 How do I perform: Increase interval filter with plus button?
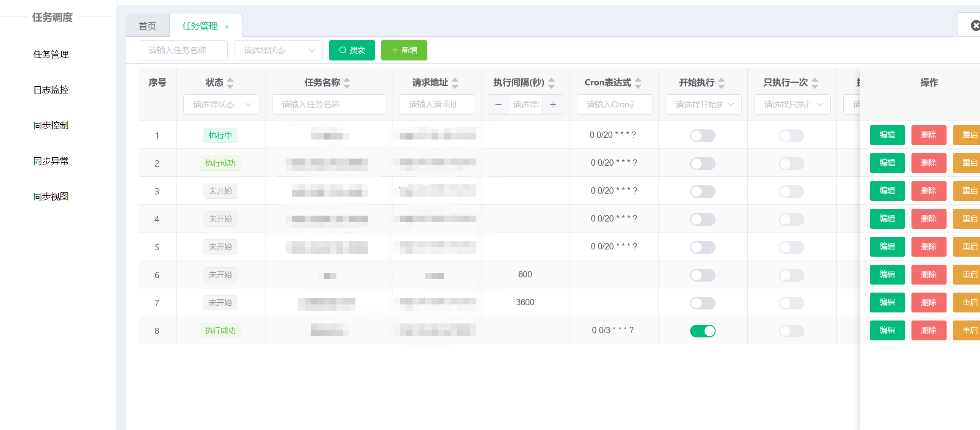tap(553, 104)
